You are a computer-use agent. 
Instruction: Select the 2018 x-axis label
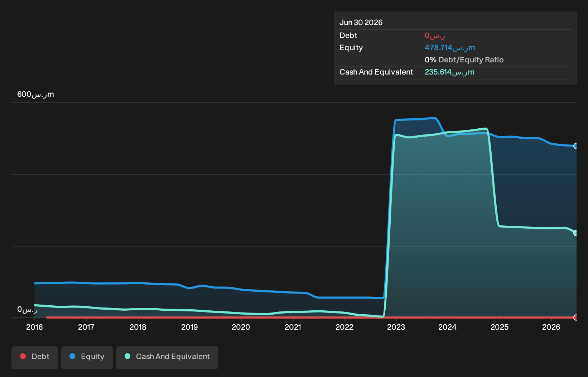coord(138,327)
